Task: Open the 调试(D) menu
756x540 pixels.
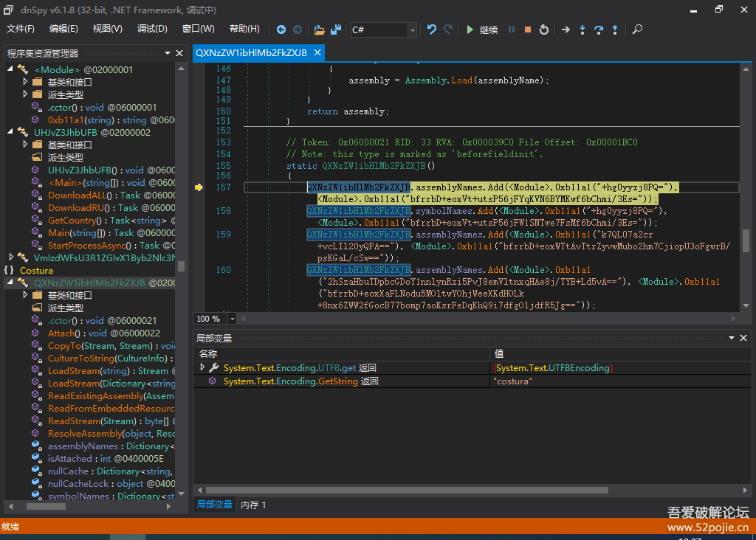Action: click(x=152, y=29)
